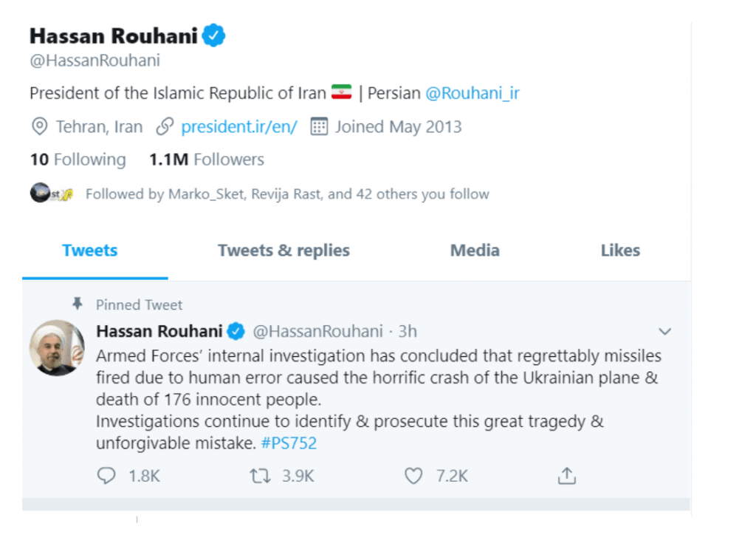Image resolution: width=756 pixels, height=535 pixels.
Task: Click the share tweet icon
Action: (566, 476)
